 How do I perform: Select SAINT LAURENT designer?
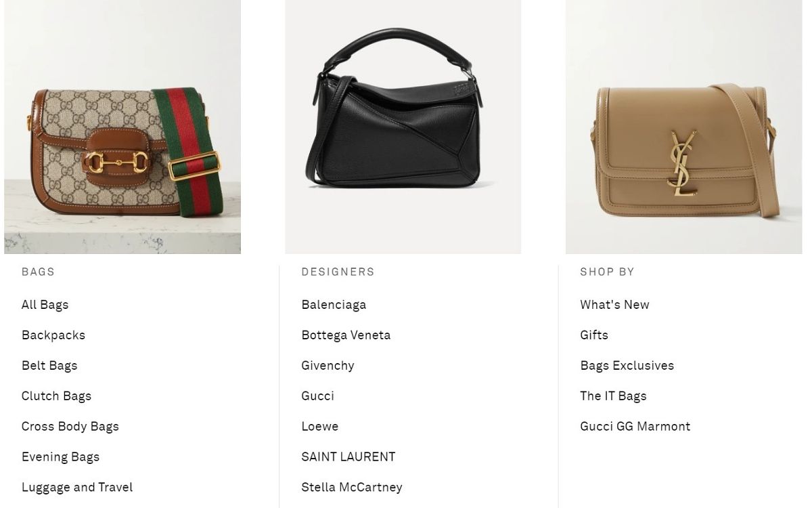pyautogui.click(x=348, y=457)
